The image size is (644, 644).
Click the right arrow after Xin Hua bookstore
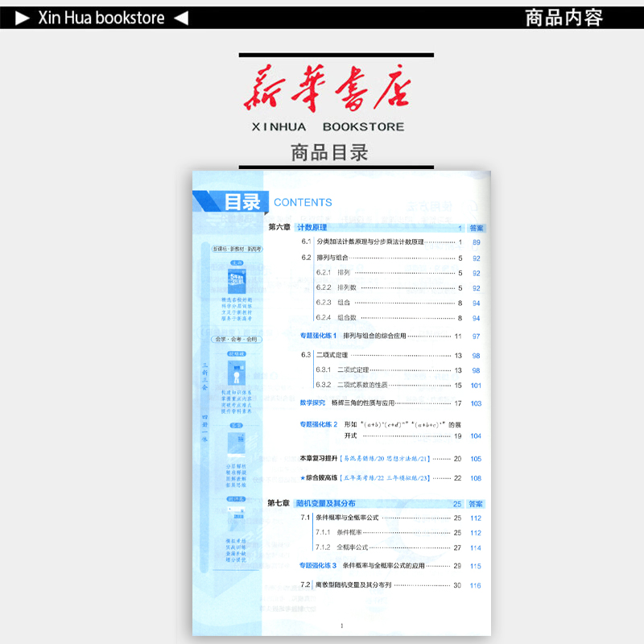click(x=183, y=17)
